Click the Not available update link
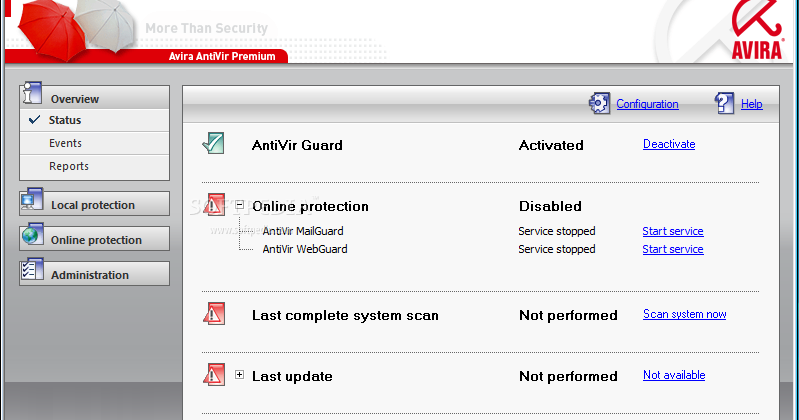 click(x=674, y=375)
